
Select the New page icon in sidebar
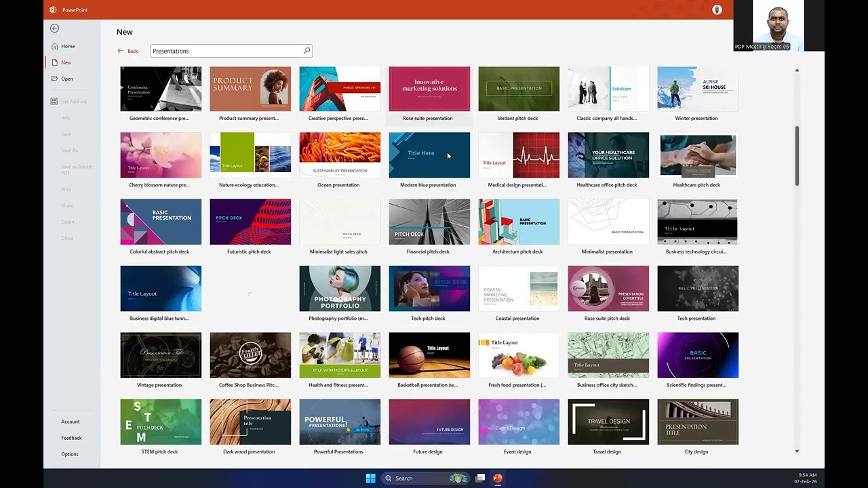[x=54, y=62]
